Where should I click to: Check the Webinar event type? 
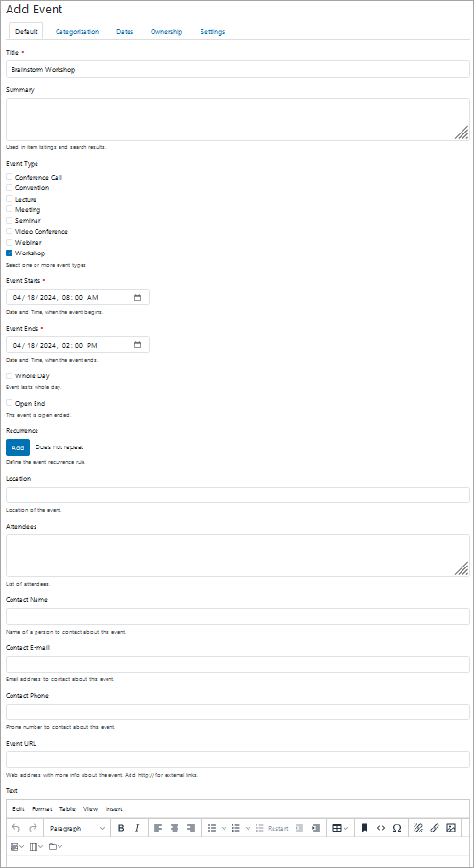[9, 242]
